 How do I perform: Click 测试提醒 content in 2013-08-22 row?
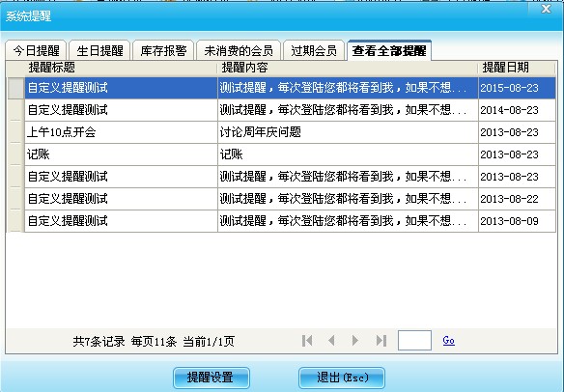[348, 199]
